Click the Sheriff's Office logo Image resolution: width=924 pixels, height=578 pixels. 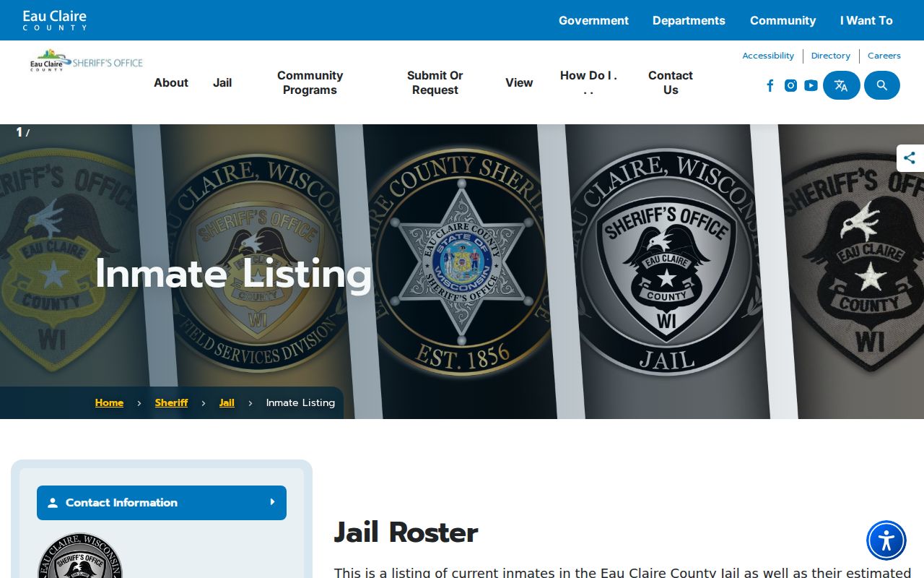(87, 60)
